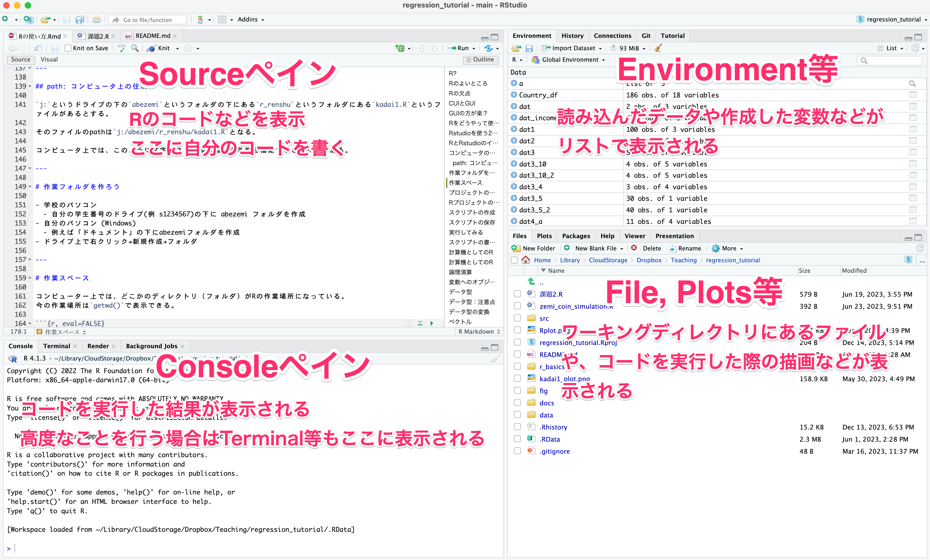
Task: Open the Packages tab
Action: point(576,236)
